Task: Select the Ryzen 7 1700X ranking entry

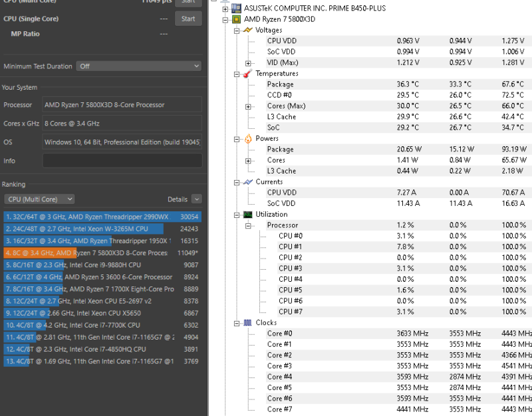Action: pos(102,289)
